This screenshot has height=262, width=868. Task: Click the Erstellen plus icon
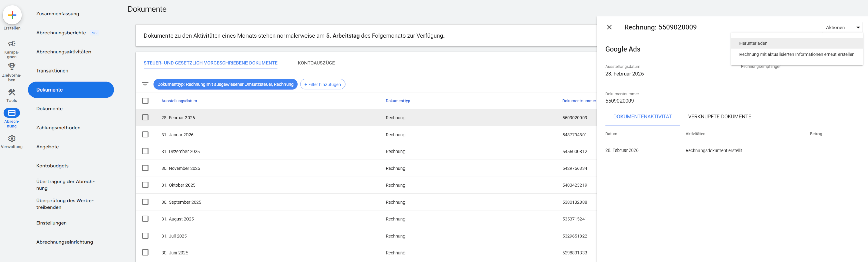(12, 15)
